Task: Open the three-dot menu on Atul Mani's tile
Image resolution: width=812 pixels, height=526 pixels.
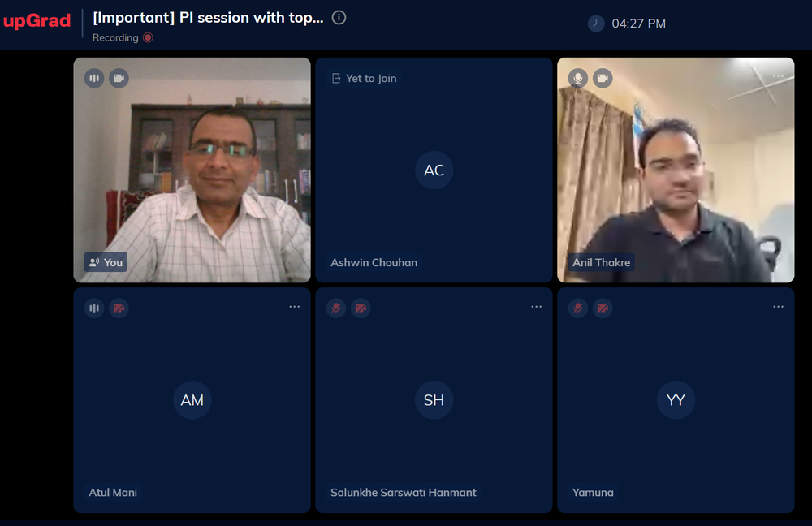Action: tap(295, 307)
